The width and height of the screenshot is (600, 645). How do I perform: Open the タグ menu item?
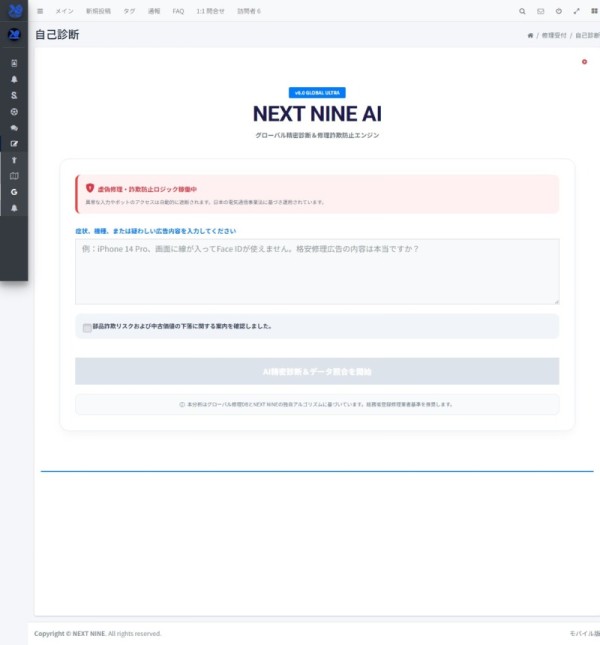(x=130, y=11)
